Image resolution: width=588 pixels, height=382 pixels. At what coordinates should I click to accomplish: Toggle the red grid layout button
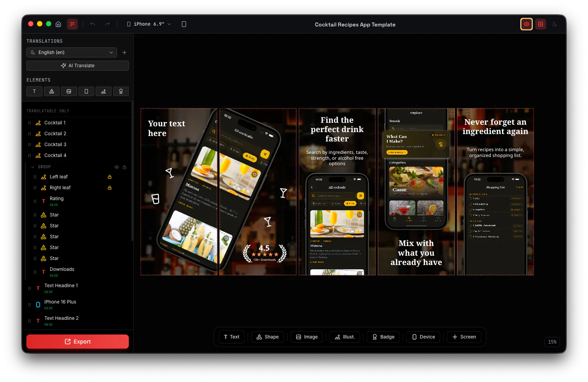point(541,24)
